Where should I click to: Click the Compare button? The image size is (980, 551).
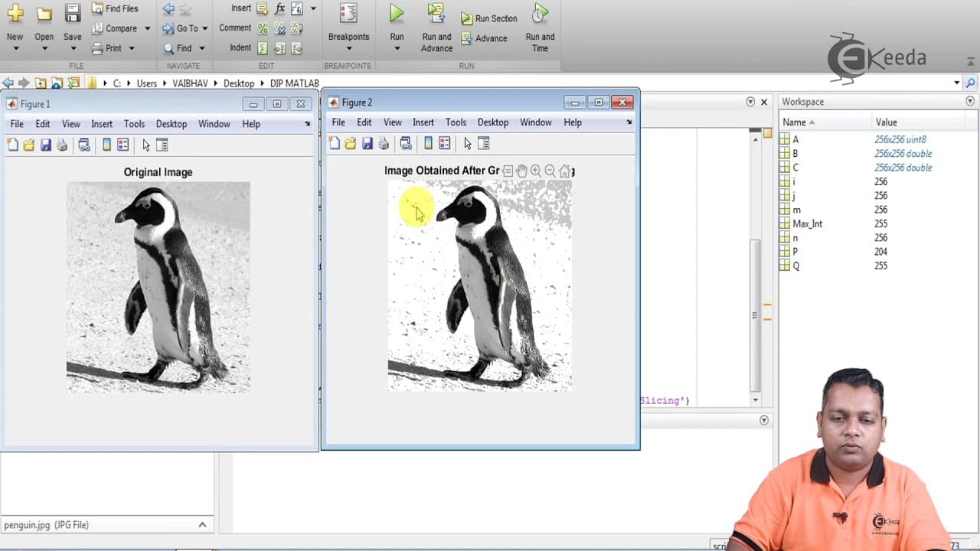[x=115, y=28]
